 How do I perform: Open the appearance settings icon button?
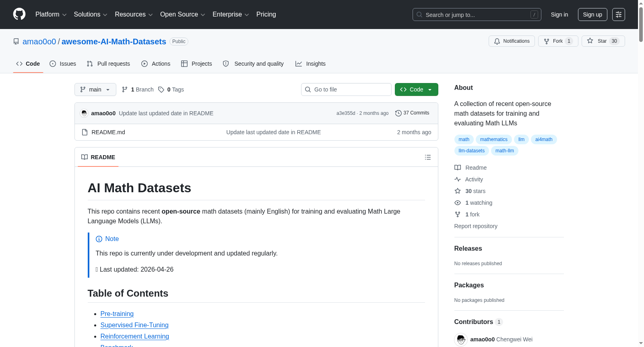coord(619,15)
